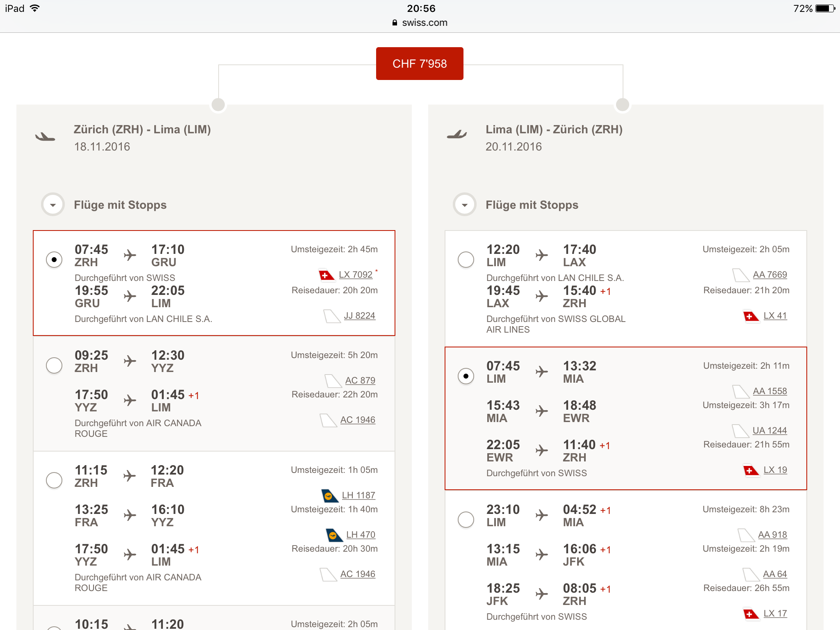The image size is (840, 630).
Task: Click the blank airline tail beside AA 7669
Action: (741, 275)
